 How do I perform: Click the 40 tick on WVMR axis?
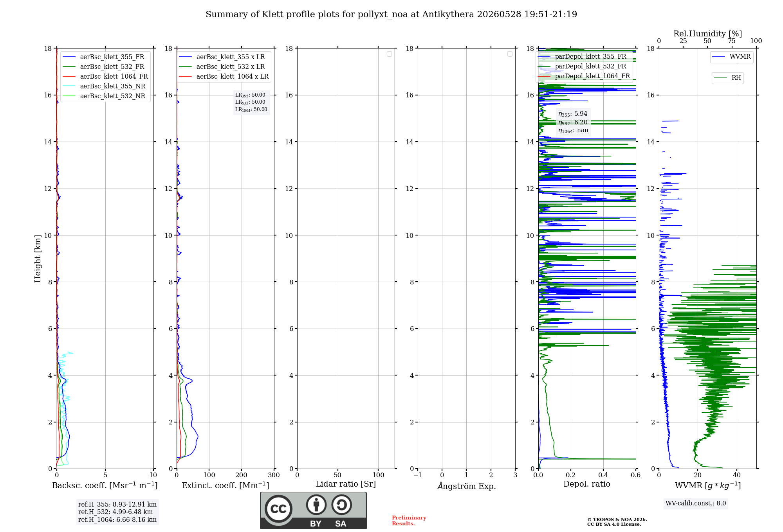tap(737, 475)
